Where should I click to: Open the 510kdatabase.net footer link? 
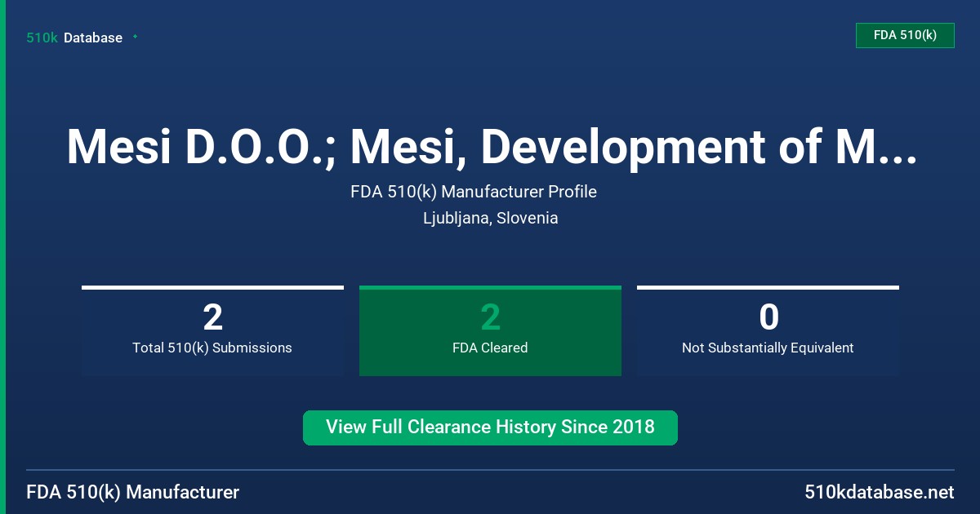click(x=879, y=492)
